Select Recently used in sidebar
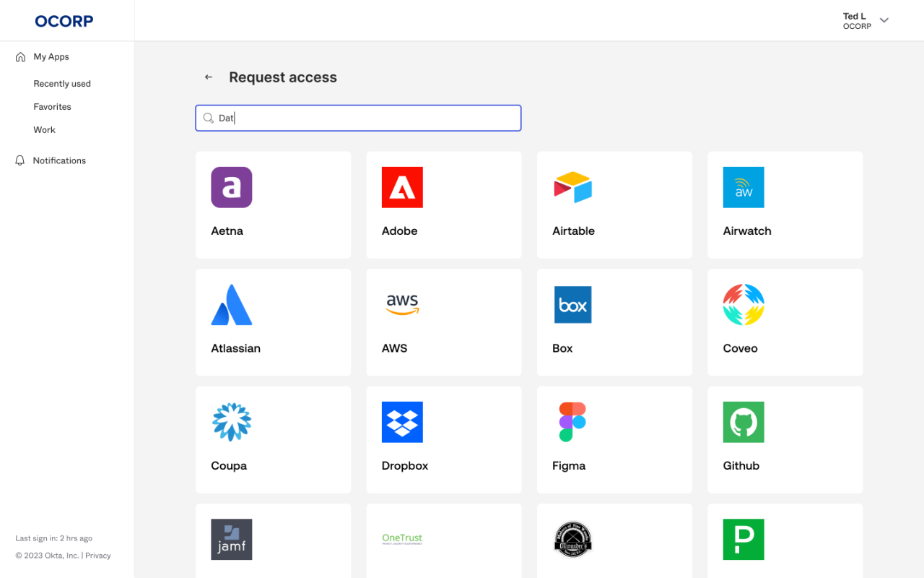This screenshot has height=578, width=924. tap(62, 84)
